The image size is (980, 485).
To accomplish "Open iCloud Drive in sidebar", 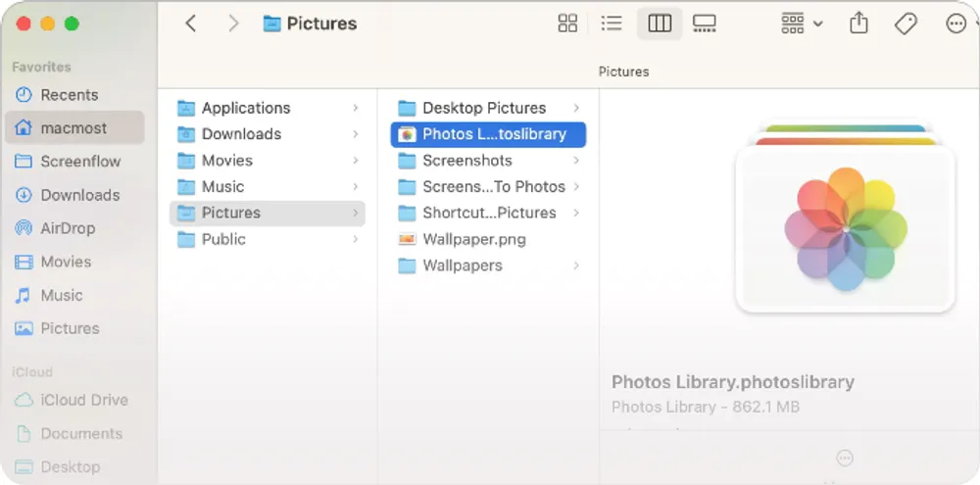I will pyautogui.click(x=83, y=400).
